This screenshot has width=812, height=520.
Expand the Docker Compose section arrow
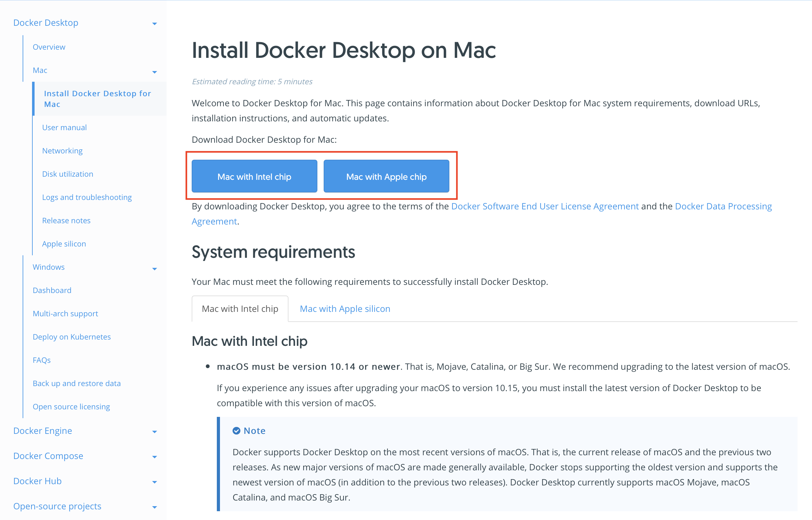154,457
